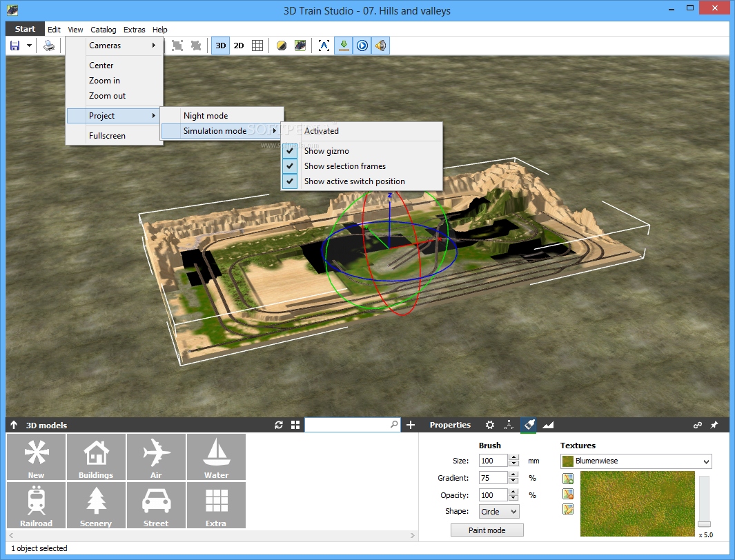Select Zoom out menu entry
This screenshot has width=735, height=560.
(x=115, y=96)
